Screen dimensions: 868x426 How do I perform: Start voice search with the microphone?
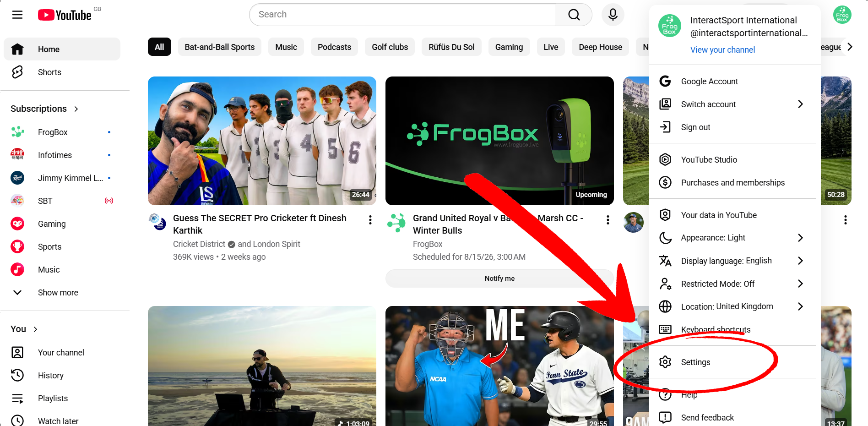coord(613,15)
